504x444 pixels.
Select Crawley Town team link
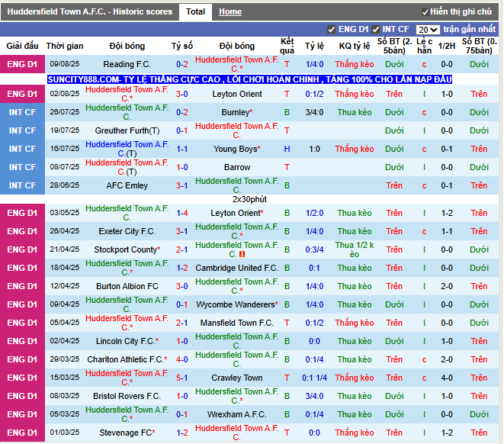point(237,378)
